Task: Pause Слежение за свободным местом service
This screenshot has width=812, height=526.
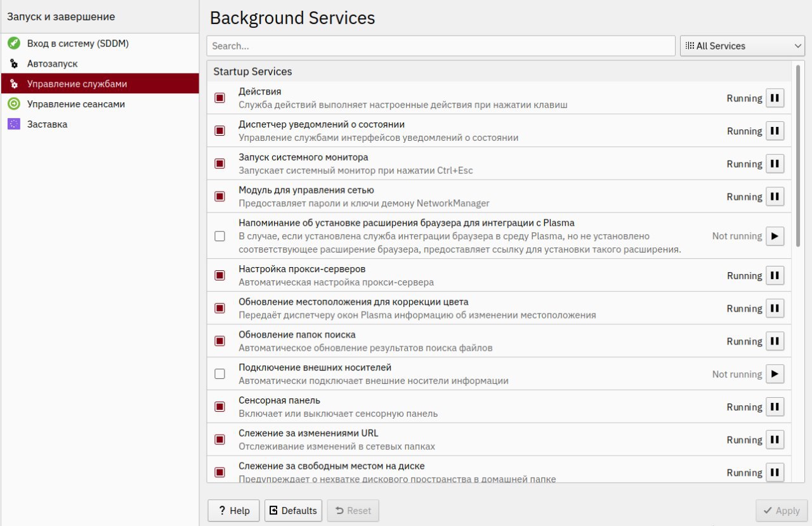Action: point(775,473)
